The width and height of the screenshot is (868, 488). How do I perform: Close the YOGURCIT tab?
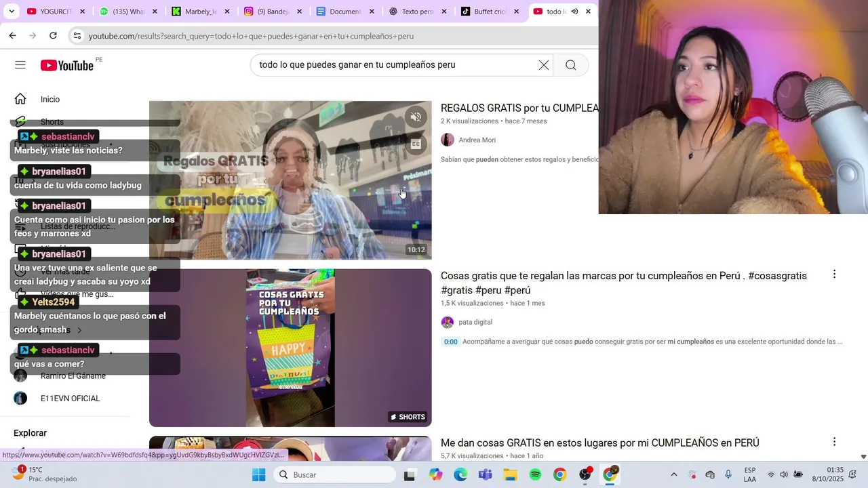(x=82, y=12)
